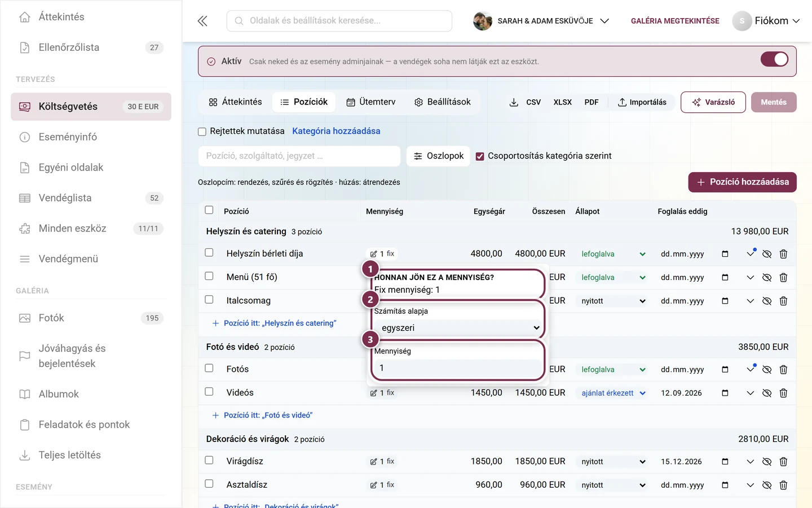Change status of Videós from ajánlat érkezett
Screen dimensions: 812x508
pos(614,393)
